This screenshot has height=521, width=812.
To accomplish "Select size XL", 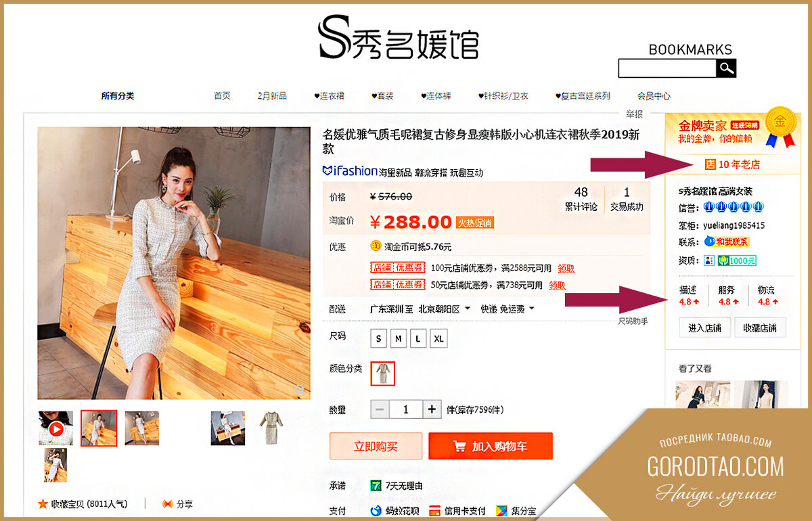I will (x=439, y=338).
